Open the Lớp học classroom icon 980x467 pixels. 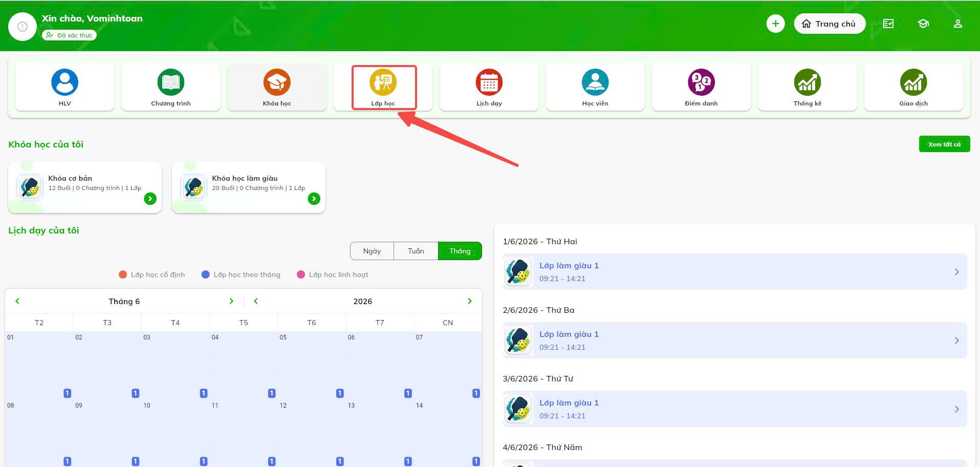[383, 82]
